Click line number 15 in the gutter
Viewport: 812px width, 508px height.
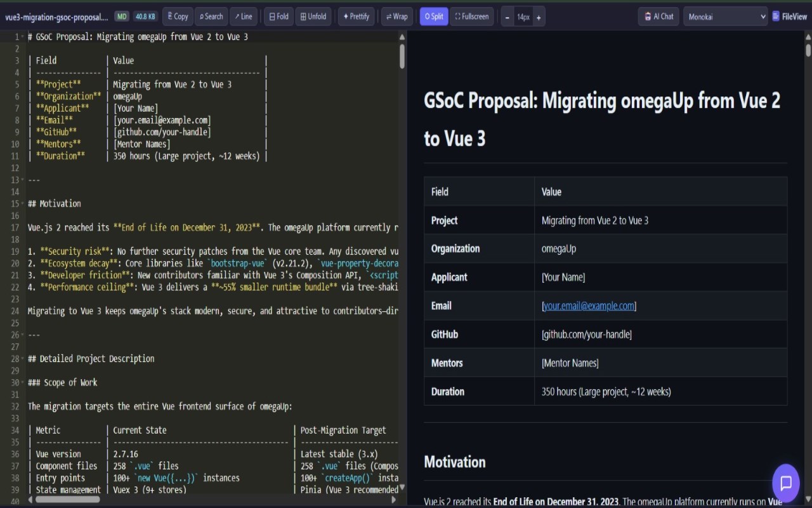[x=15, y=204]
